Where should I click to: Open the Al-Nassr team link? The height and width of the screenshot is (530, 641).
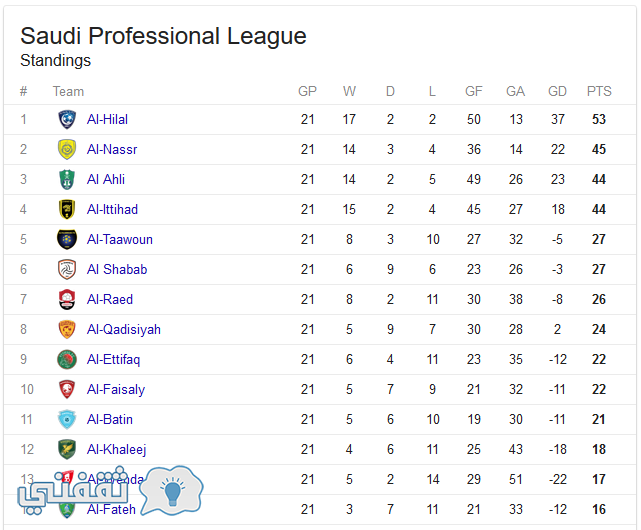tap(112, 149)
